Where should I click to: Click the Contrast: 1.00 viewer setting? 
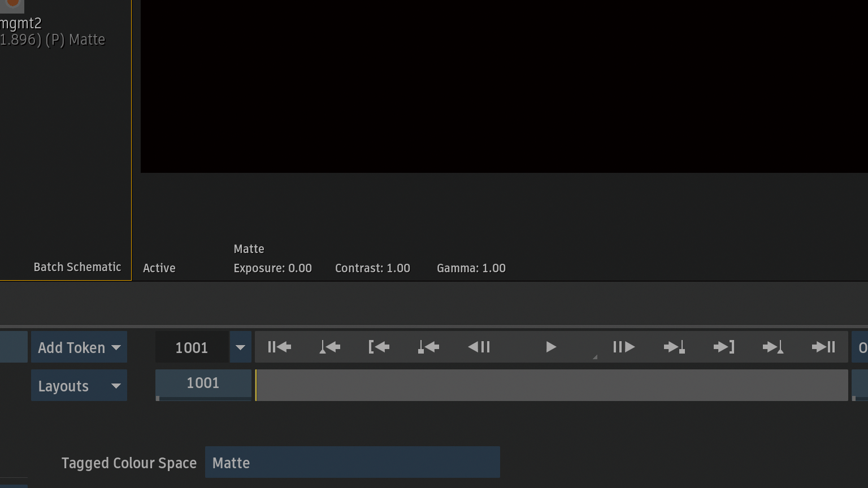tap(372, 268)
